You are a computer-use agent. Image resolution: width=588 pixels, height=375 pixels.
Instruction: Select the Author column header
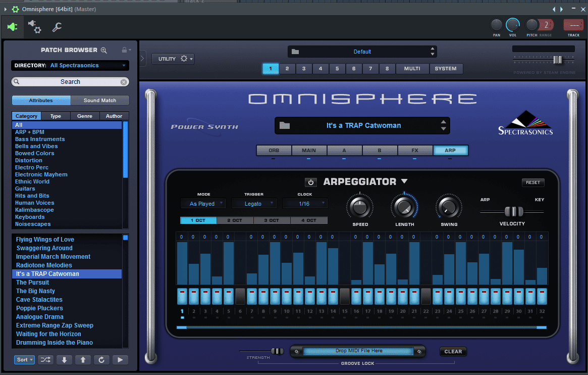(x=114, y=116)
